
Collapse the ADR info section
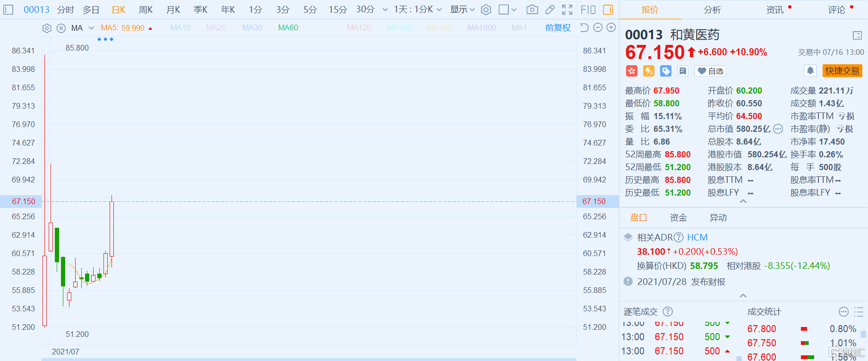[743, 295]
